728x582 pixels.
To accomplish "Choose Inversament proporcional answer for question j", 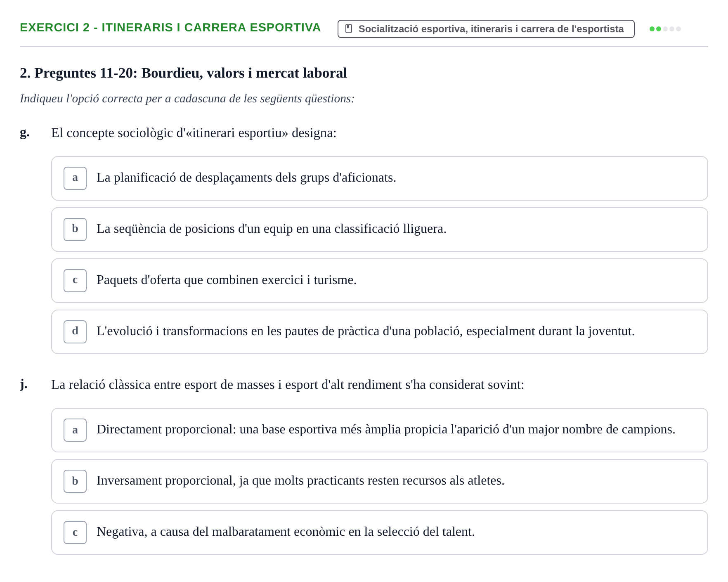I will pos(379,481).
